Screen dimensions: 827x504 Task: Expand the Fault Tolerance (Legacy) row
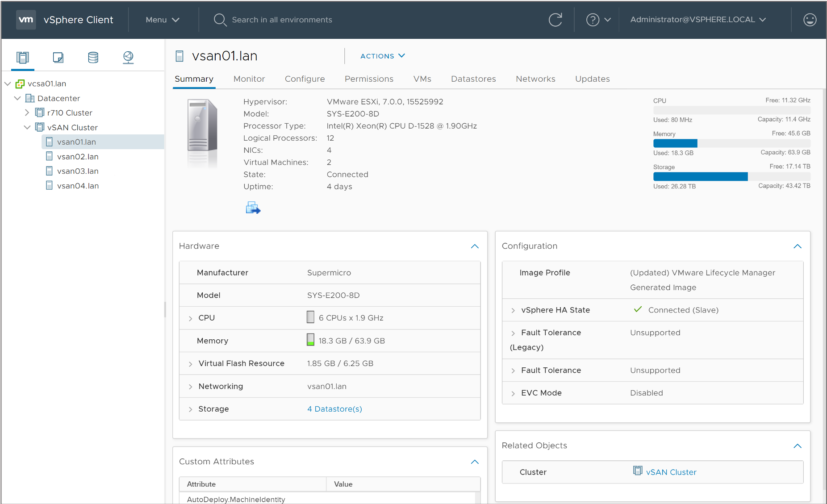click(513, 333)
